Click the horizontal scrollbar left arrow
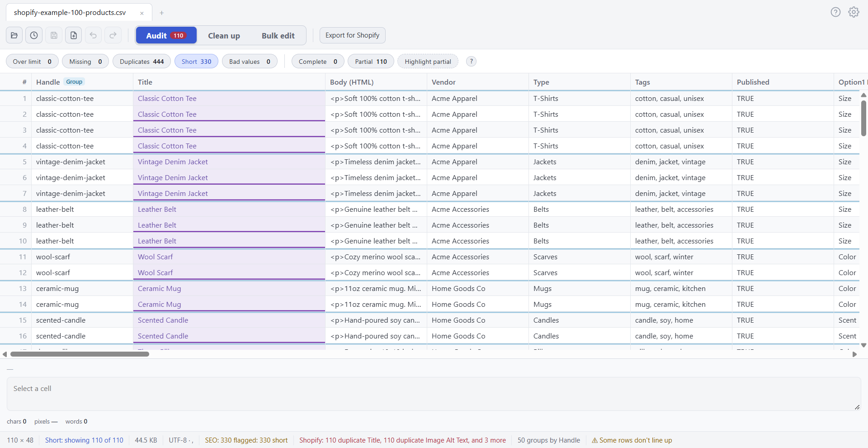Screen dimensions: 868x448 point(5,354)
